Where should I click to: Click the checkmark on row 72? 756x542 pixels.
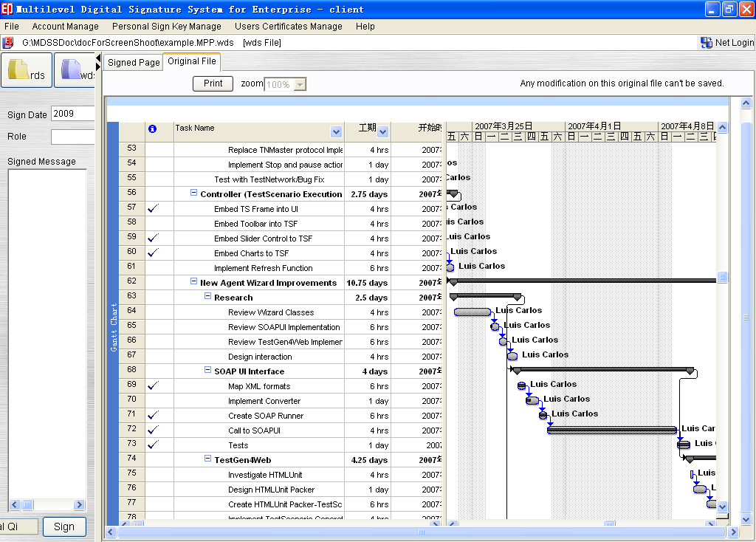point(153,430)
